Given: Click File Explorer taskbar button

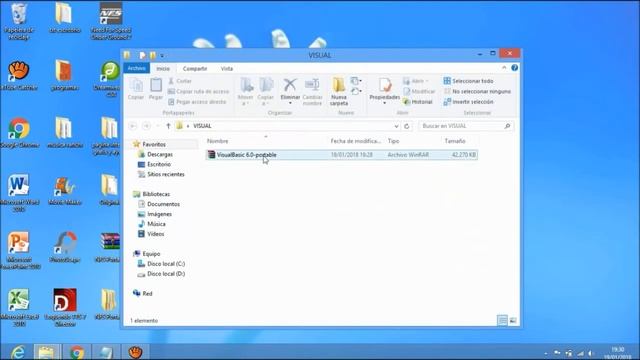Looking at the screenshot, I should (x=47, y=352).
